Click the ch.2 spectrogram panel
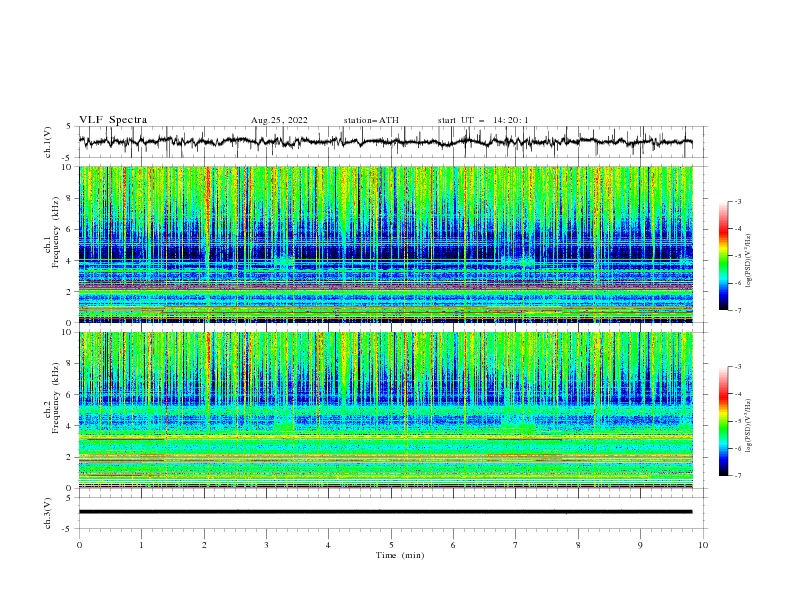 pos(385,410)
